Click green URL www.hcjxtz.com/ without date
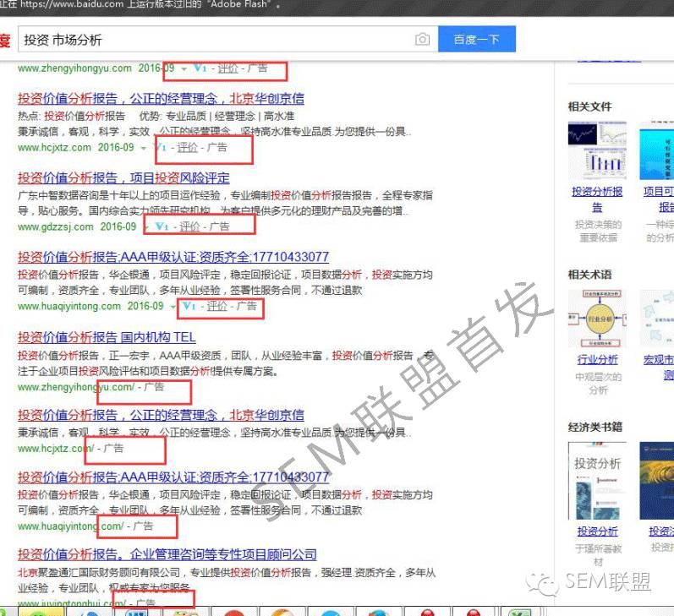This screenshot has height=616, width=674. point(56,448)
